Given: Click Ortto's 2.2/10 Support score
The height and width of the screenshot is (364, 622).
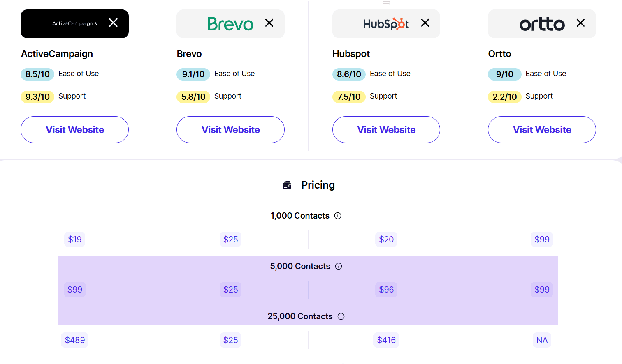Looking at the screenshot, I should [504, 97].
